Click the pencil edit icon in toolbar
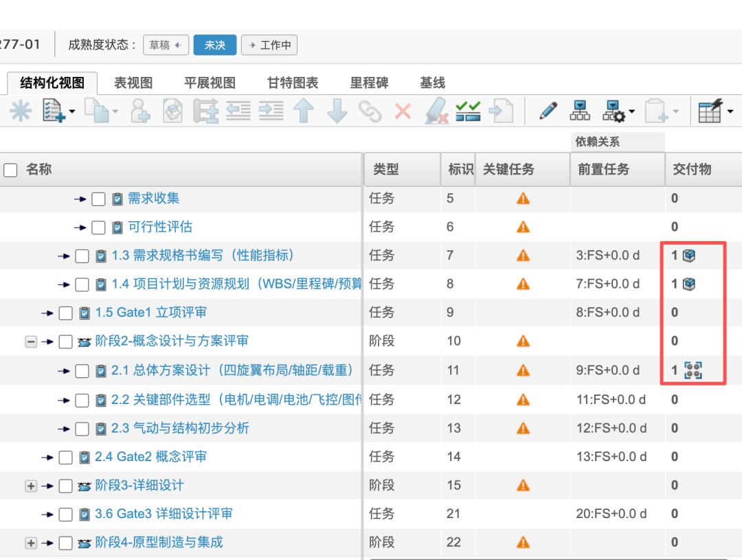742x560 pixels. click(548, 111)
